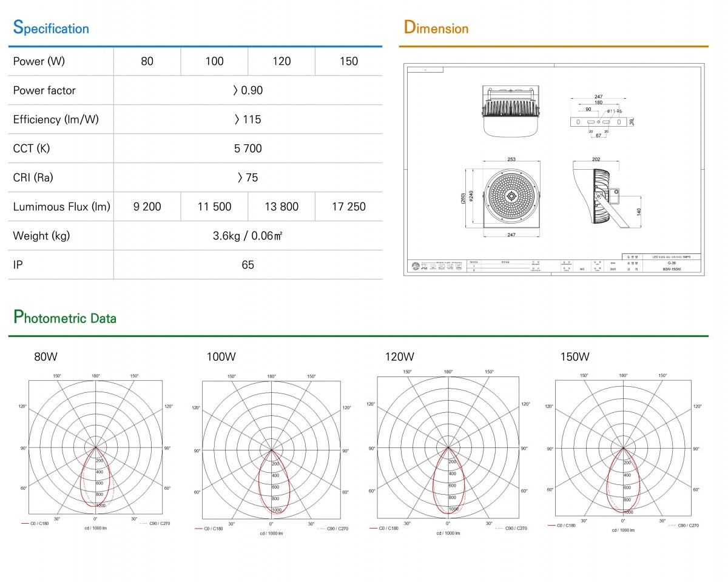728x582 pixels.
Task: Click the 9 200 luminous flux cell
Action: [147, 207]
